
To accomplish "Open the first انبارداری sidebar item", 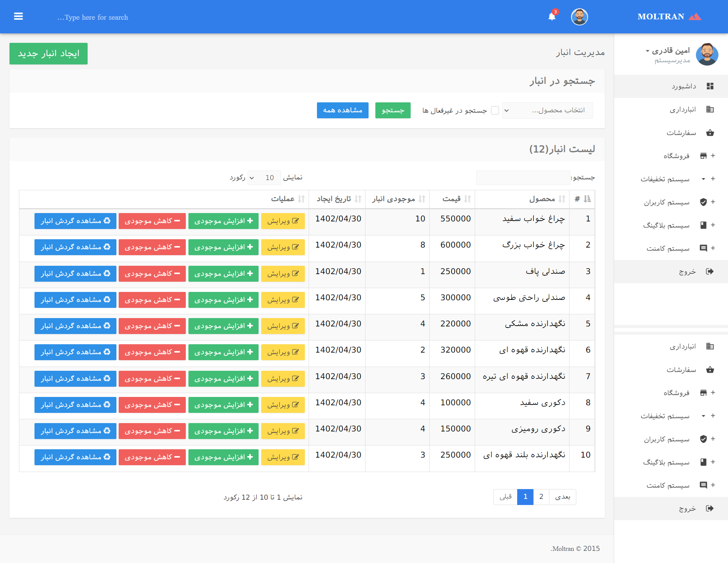I will click(x=682, y=110).
